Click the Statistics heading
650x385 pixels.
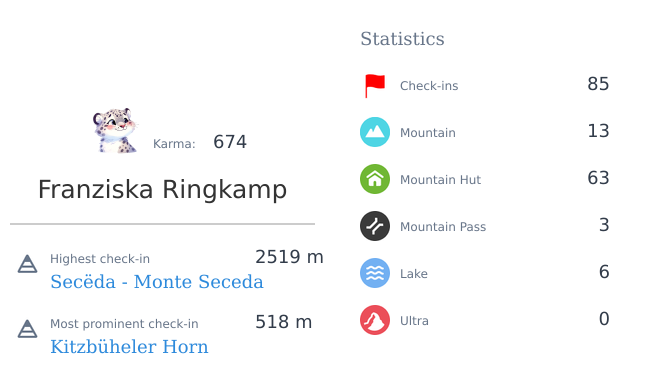[x=402, y=39]
